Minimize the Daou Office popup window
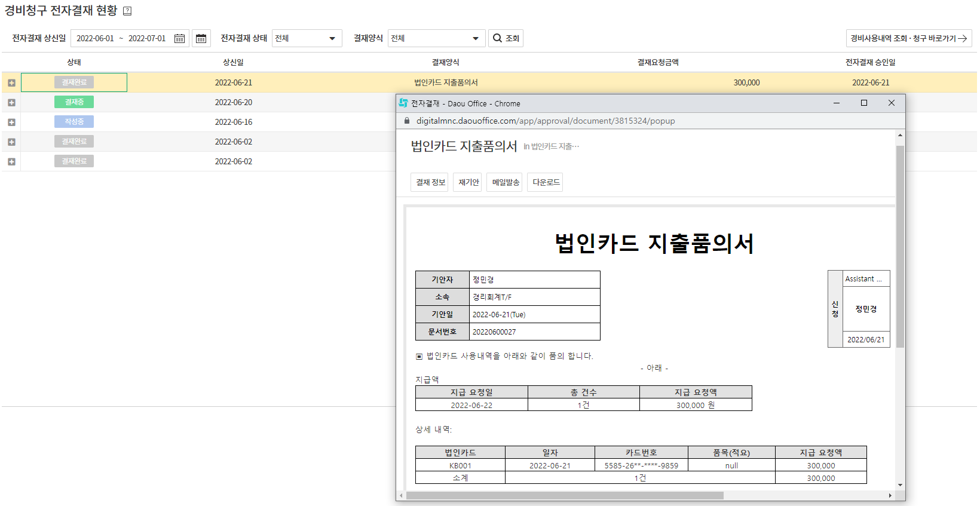 pos(837,103)
